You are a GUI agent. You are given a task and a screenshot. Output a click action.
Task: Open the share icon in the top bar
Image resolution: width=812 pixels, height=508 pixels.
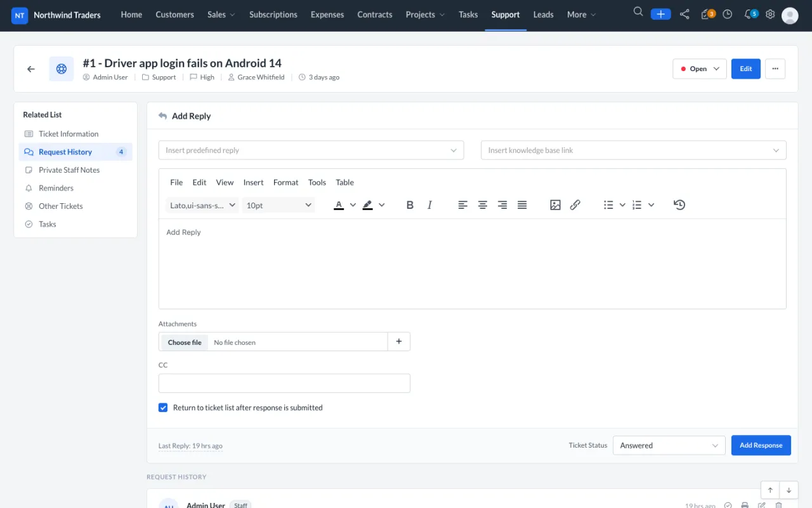(x=684, y=14)
